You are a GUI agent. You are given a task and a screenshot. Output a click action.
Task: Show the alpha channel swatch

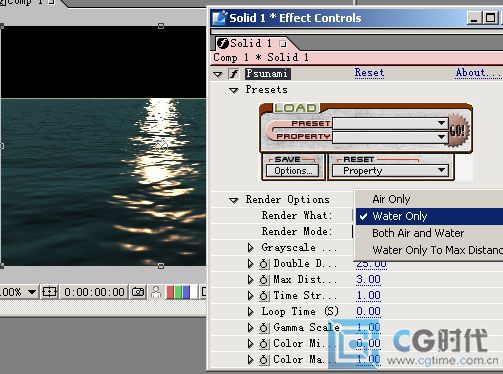(x=194, y=292)
